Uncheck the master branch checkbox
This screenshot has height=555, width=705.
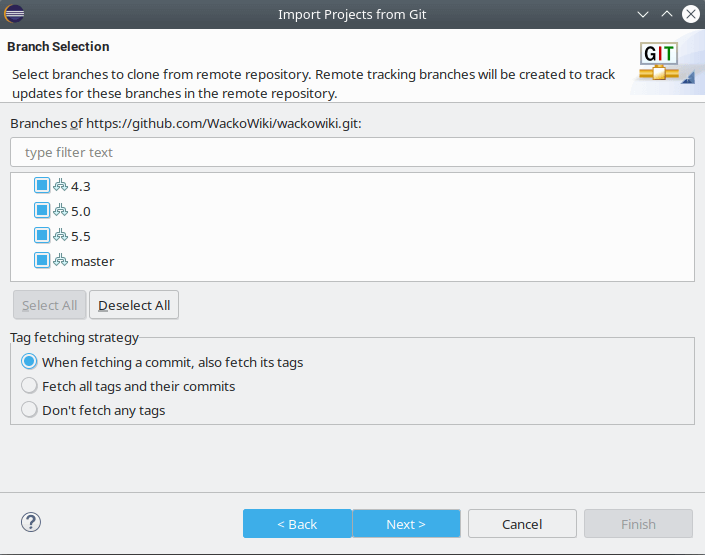point(42,260)
